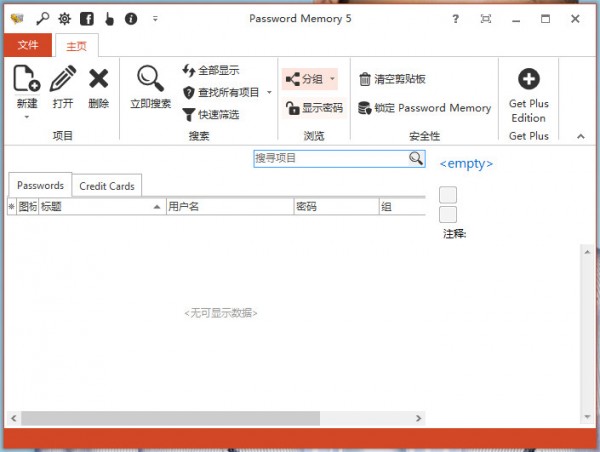600x452 pixels.
Task: Expand the 新建 dropdown arrow
Action: click(x=26, y=117)
